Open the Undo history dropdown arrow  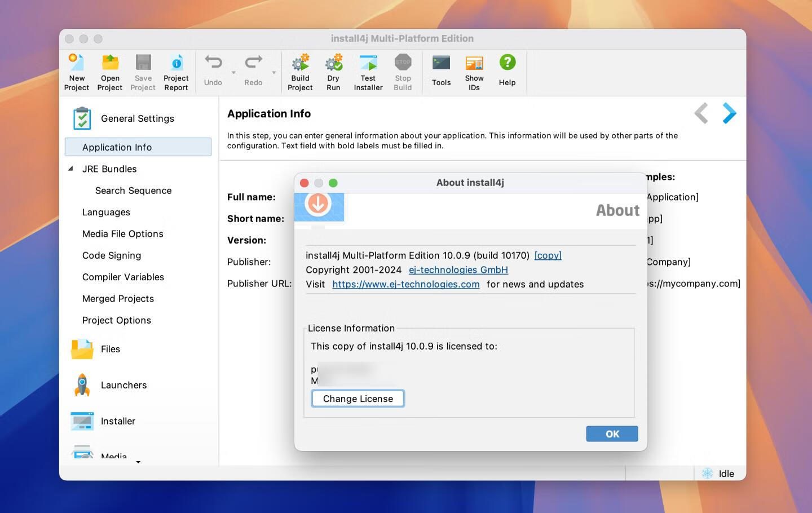point(233,73)
